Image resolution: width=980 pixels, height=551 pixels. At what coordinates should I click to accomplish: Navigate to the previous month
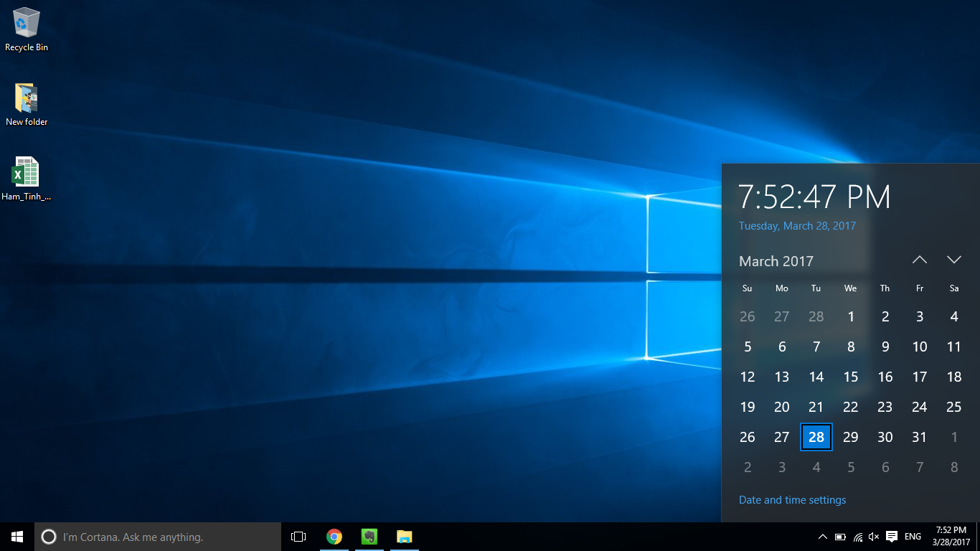click(x=919, y=260)
